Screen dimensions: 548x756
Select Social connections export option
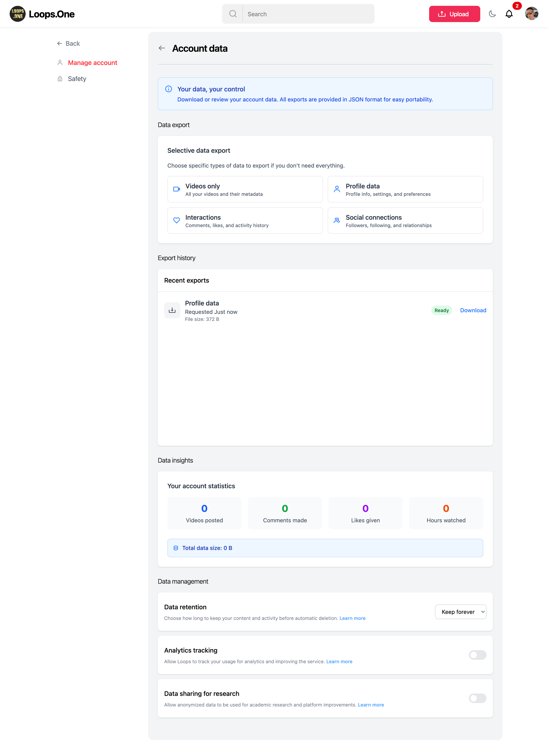405,221
